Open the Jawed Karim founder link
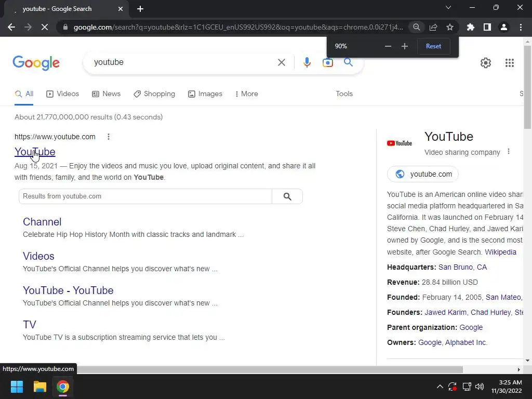Image resolution: width=532 pixels, height=399 pixels. pyautogui.click(x=445, y=312)
